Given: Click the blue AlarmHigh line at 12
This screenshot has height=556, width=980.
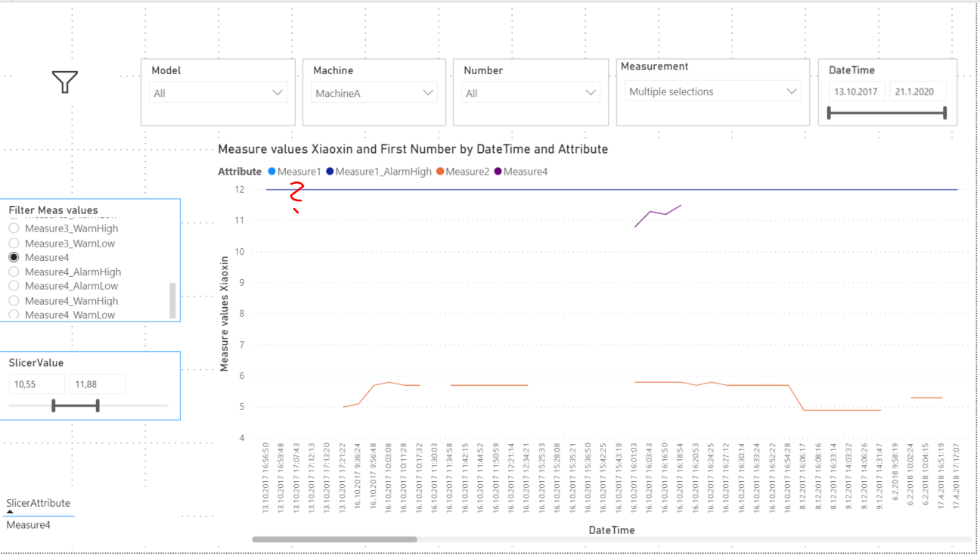Looking at the screenshot, I should pos(612,189).
